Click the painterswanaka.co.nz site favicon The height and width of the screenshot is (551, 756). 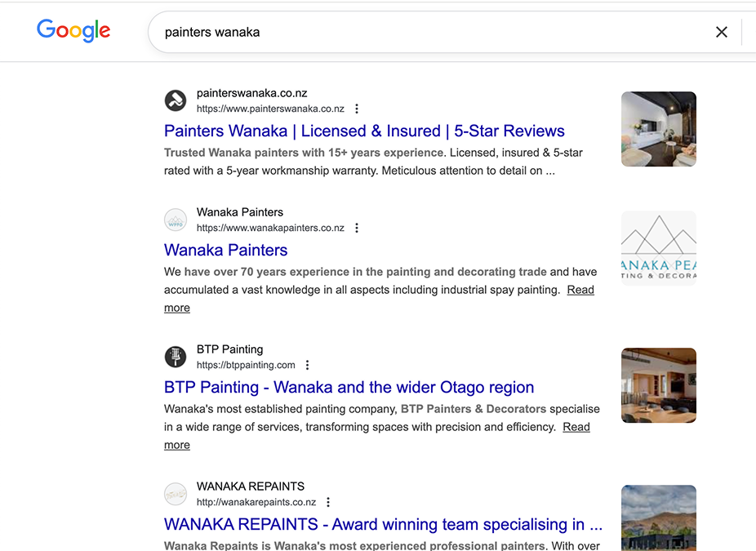(x=176, y=100)
